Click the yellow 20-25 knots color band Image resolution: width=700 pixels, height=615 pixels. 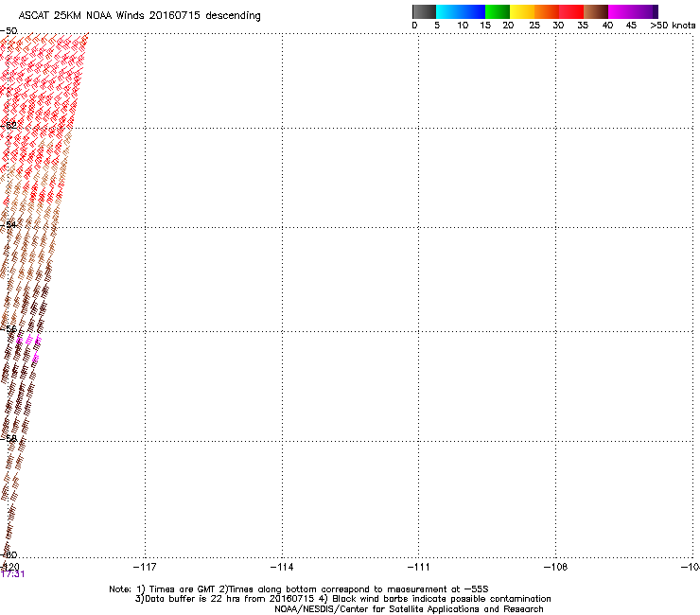coord(522,11)
